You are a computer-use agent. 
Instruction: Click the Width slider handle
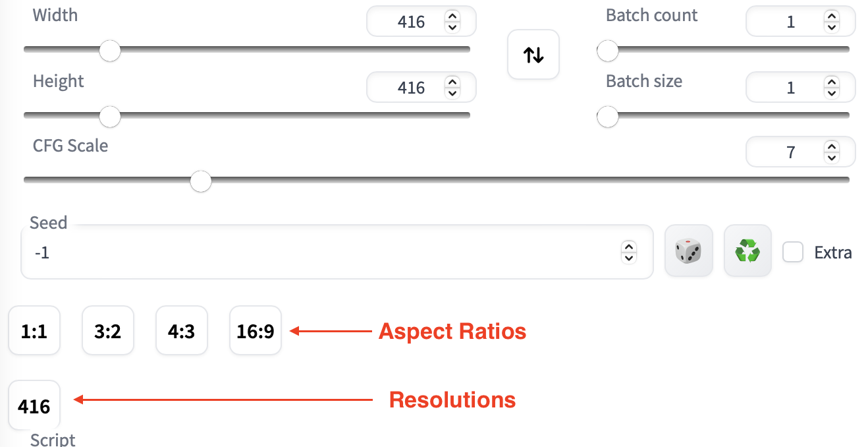(110, 51)
